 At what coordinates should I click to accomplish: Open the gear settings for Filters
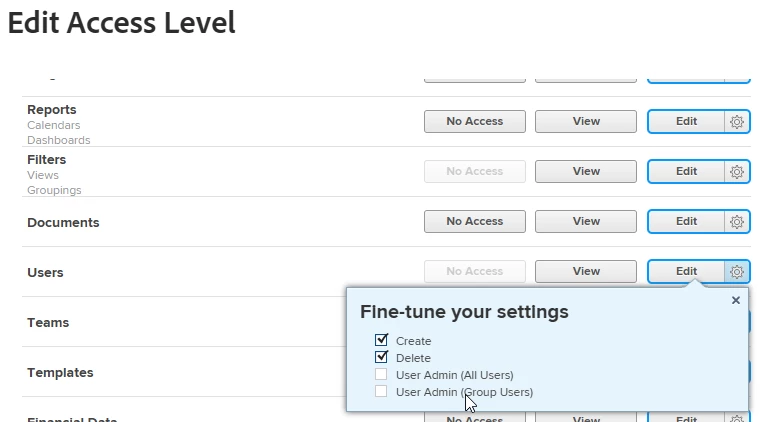pos(737,172)
